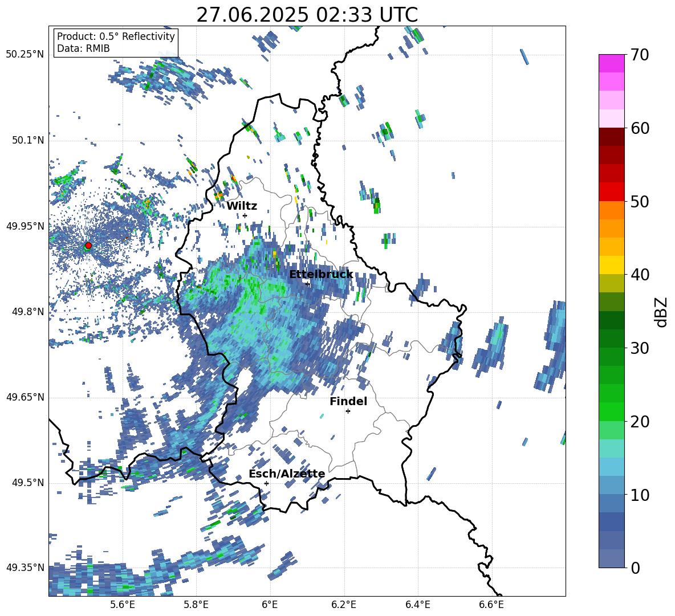Click the 6.4°E longitude label
This screenshot has height=616, width=675.
[x=418, y=605]
